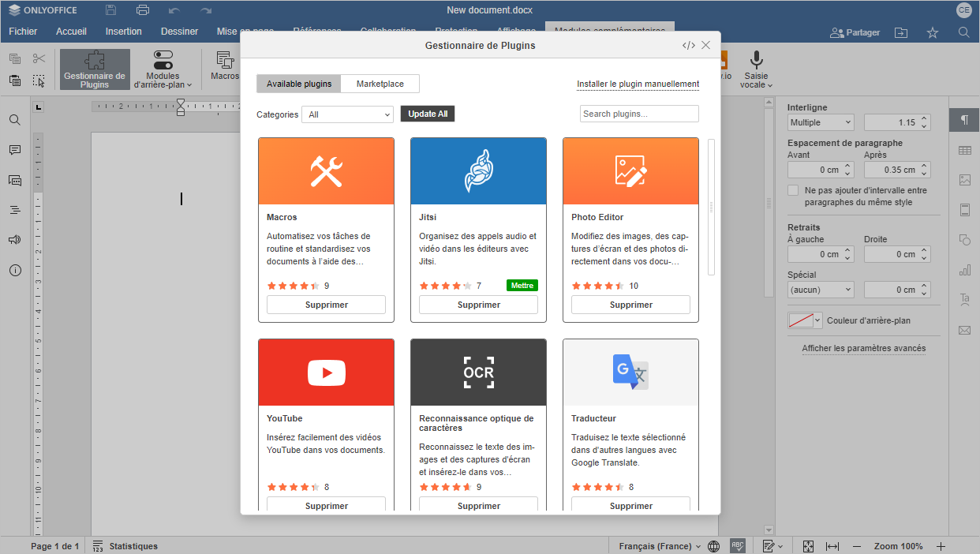Click the open file location icon
980x554 pixels.
pyautogui.click(x=901, y=32)
